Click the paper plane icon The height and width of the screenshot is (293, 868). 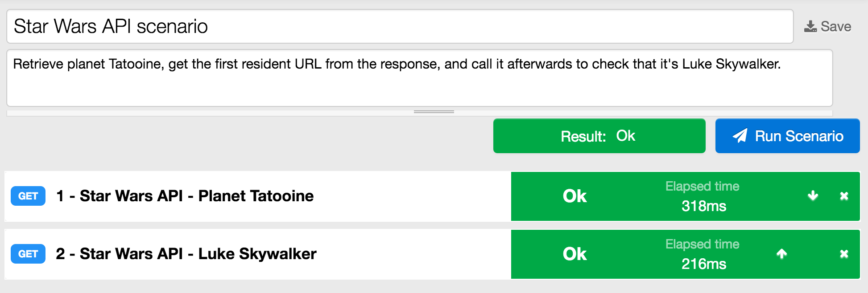tap(740, 136)
